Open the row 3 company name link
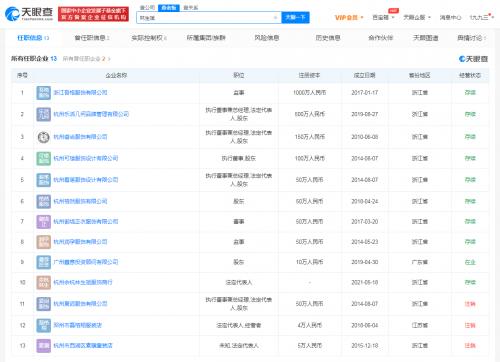500x362 pixels. (80, 137)
